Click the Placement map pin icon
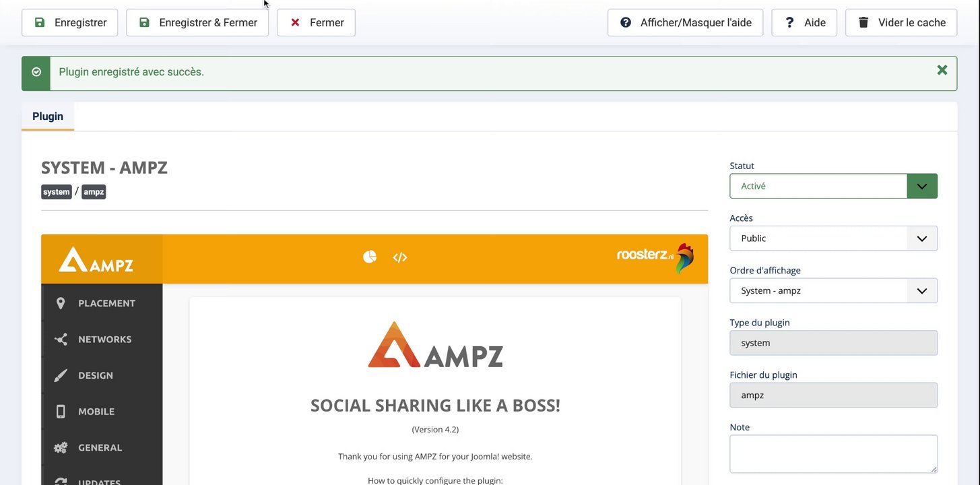Screen dimensions: 980x485 pyautogui.click(x=61, y=303)
